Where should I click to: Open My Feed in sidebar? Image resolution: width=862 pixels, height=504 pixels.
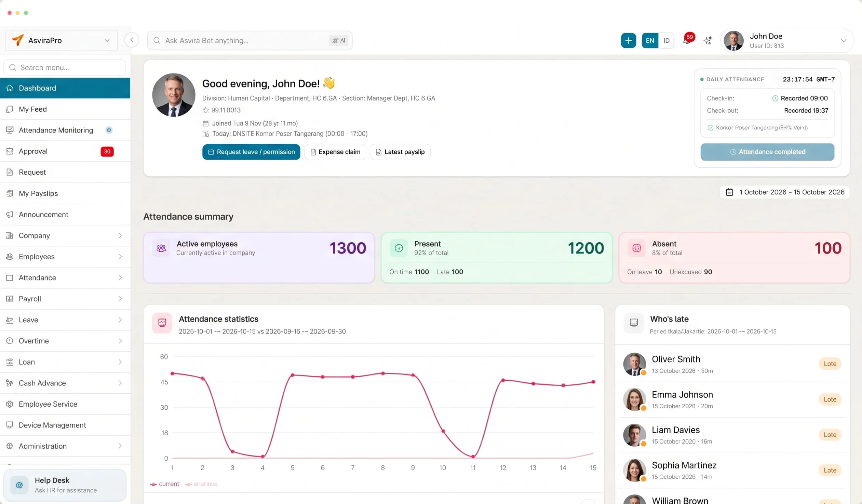[x=65, y=109]
